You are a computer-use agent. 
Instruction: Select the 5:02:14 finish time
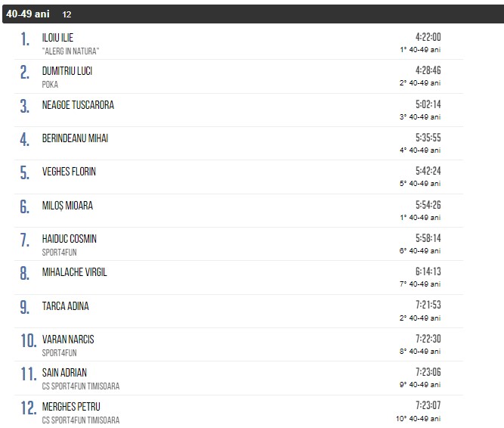(x=428, y=104)
